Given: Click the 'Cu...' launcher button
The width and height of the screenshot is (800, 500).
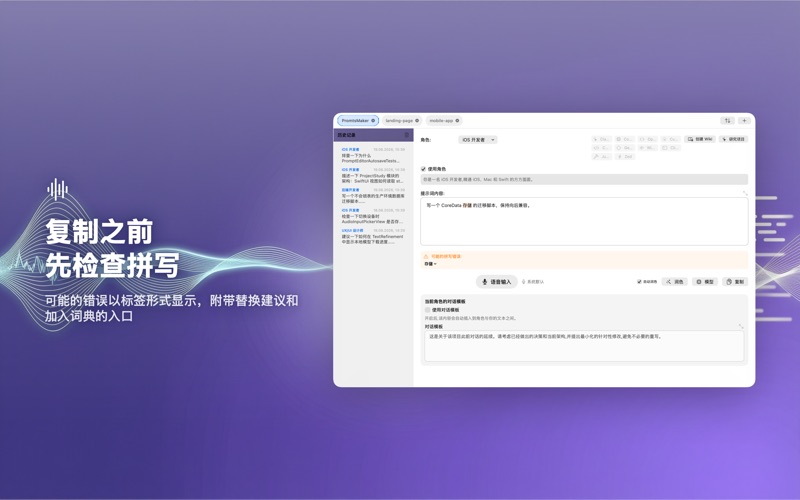Looking at the screenshot, I should coord(670,139).
